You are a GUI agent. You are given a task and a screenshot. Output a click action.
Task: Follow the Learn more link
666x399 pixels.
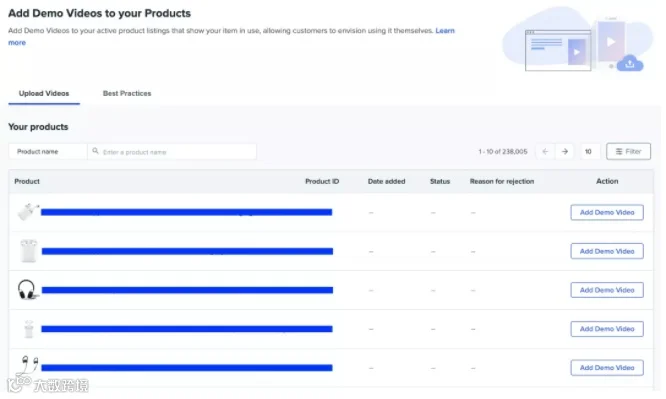(x=445, y=31)
